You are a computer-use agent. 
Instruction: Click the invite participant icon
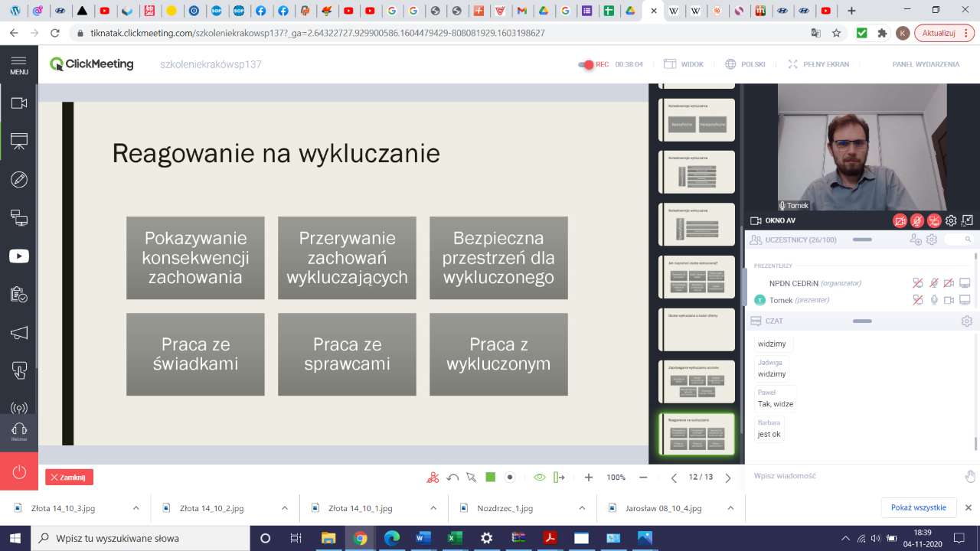coord(916,240)
